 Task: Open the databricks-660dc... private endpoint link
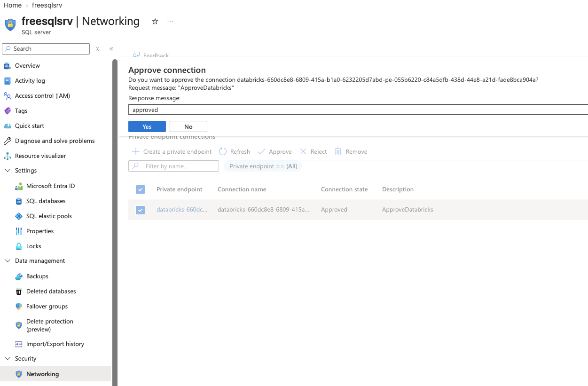[182, 210]
